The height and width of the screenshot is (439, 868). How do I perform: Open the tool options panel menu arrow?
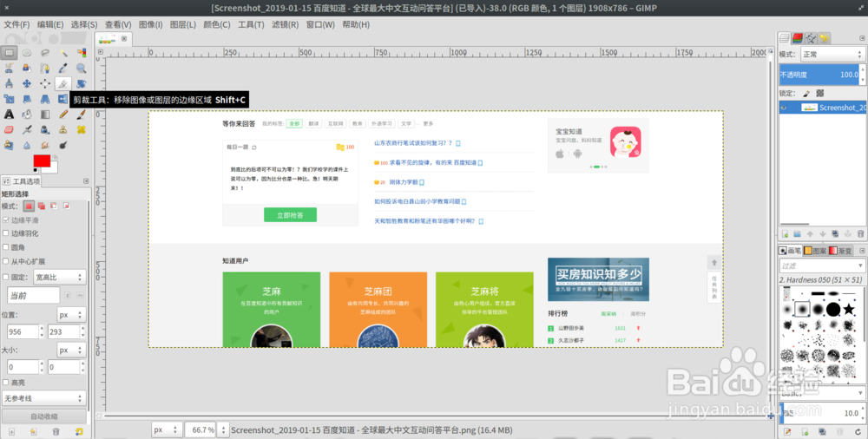(86, 181)
